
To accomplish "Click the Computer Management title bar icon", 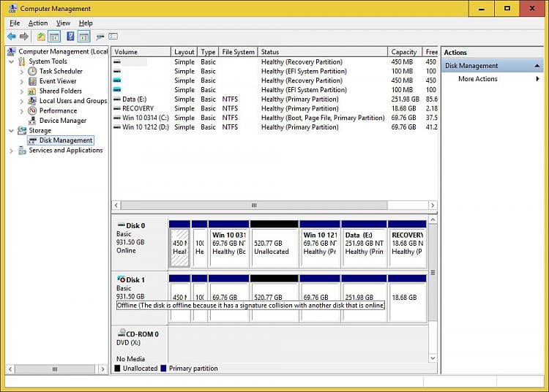I will click(x=13, y=8).
